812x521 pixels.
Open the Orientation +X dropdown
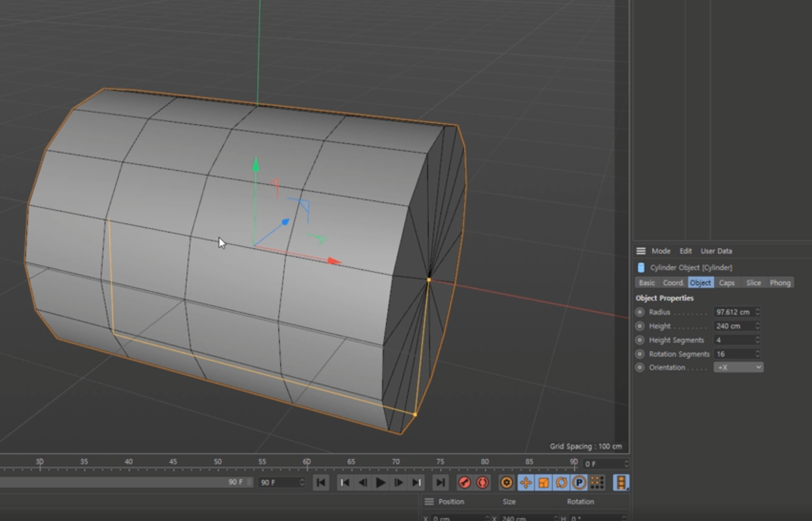pyautogui.click(x=739, y=367)
